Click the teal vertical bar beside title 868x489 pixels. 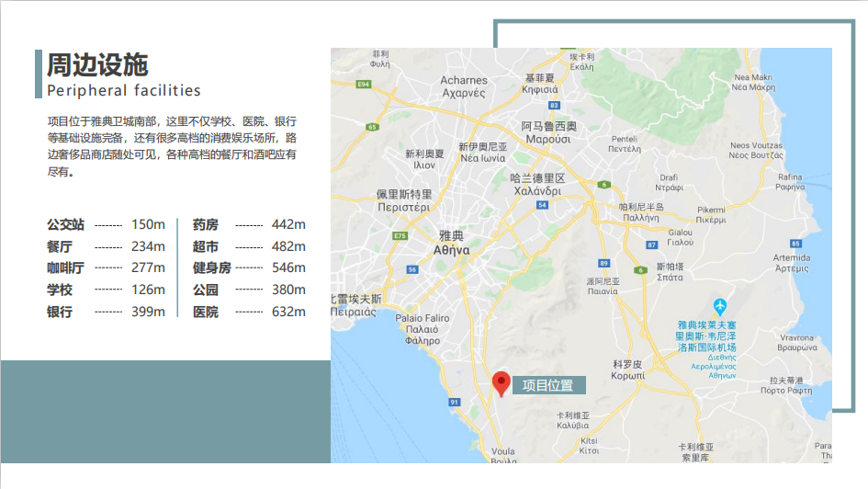click(39, 74)
